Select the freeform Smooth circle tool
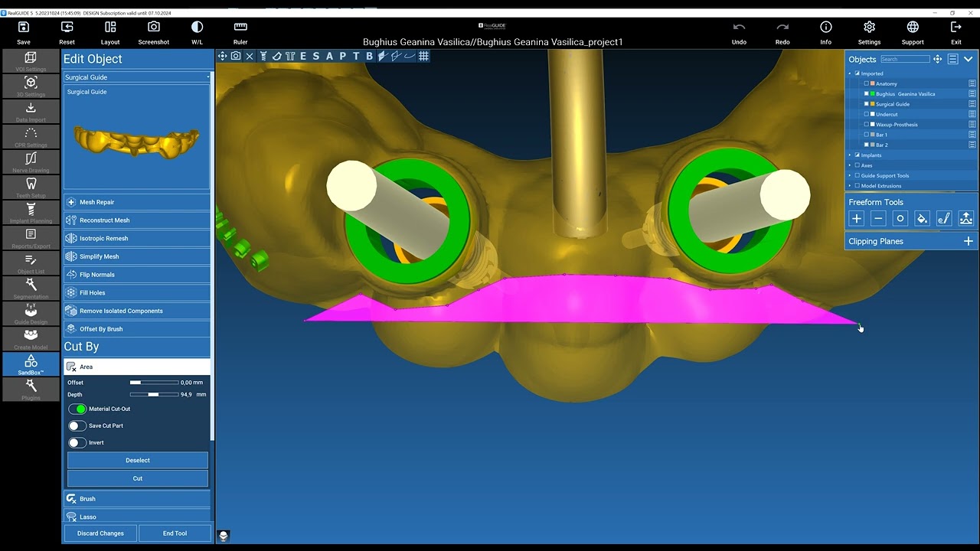This screenshot has width=980, height=551. click(900, 219)
